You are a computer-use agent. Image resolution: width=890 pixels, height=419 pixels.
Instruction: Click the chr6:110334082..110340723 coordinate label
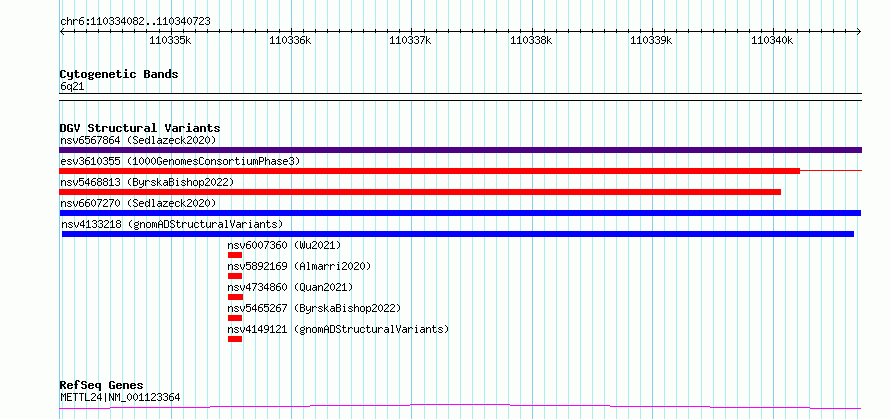coord(135,22)
